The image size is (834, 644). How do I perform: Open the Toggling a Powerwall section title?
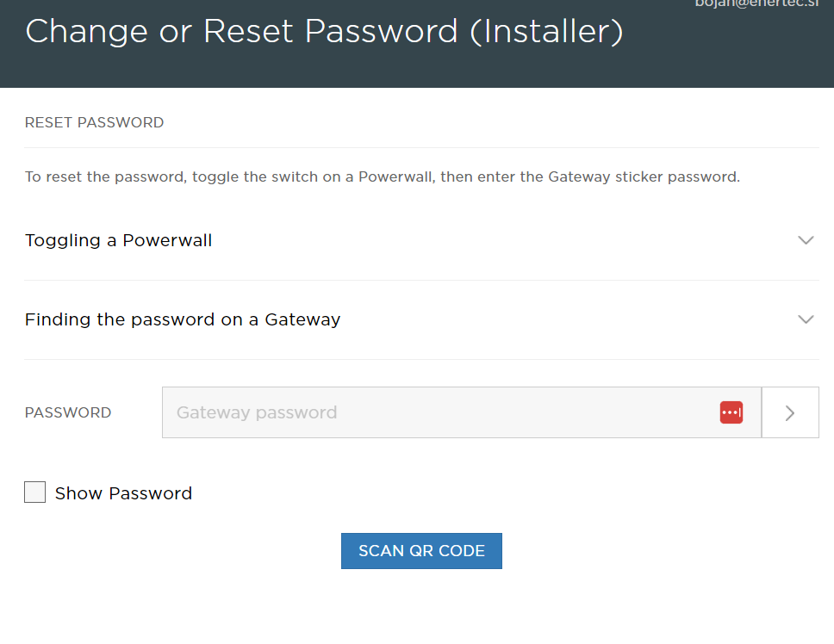pos(119,240)
